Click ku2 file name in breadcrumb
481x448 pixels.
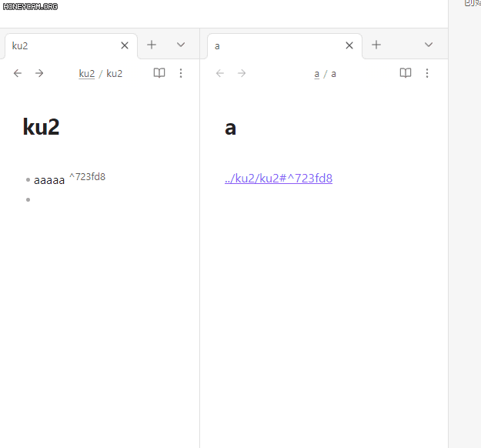pos(114,74)
